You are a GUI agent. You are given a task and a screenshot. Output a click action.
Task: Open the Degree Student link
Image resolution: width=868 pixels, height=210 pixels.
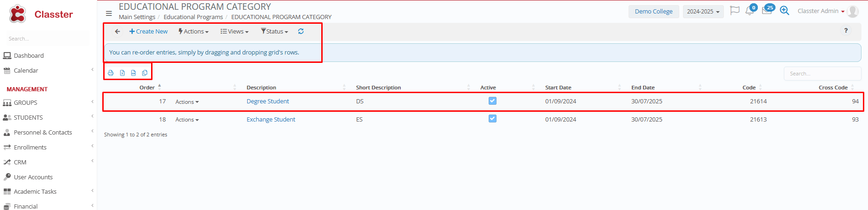point(268,102)
